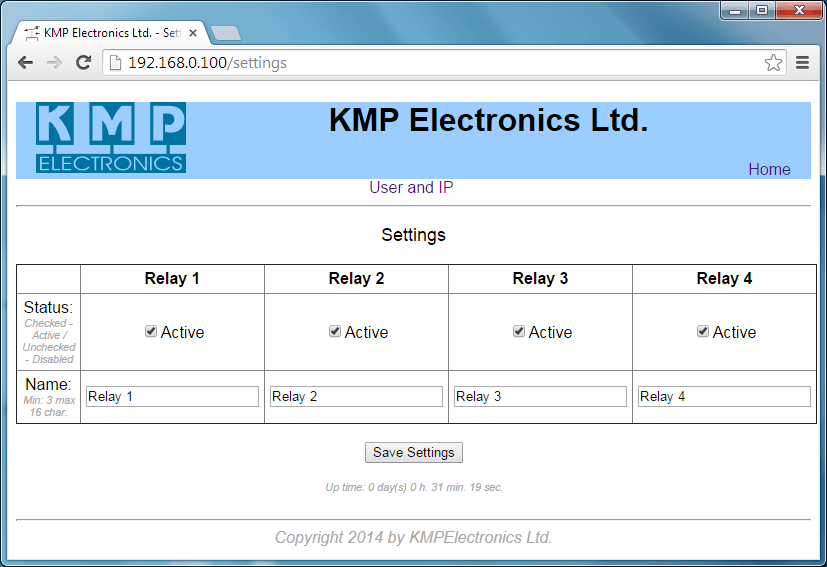Click the Relay 4 column header
Image resolution: width=827 pixels, height=567 pixels.
[724, 278]
